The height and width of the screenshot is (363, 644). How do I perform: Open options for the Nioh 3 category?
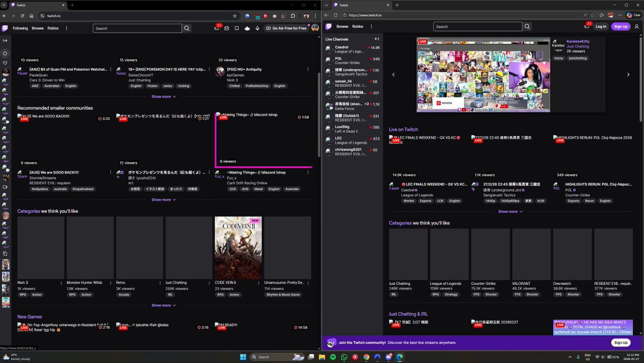pyautogui.click(x=62, y=283)
